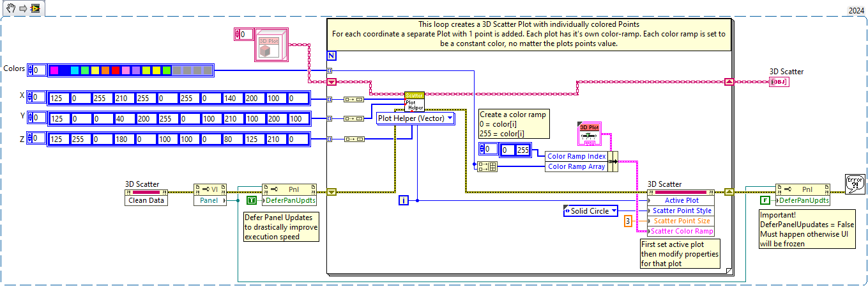Click the Colors array index display
Viewport: 868px width, 286px height.
[39, 70]
